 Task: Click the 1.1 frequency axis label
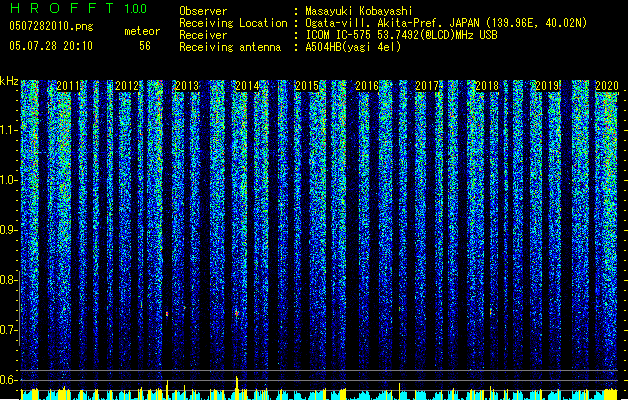pos(8,130)
